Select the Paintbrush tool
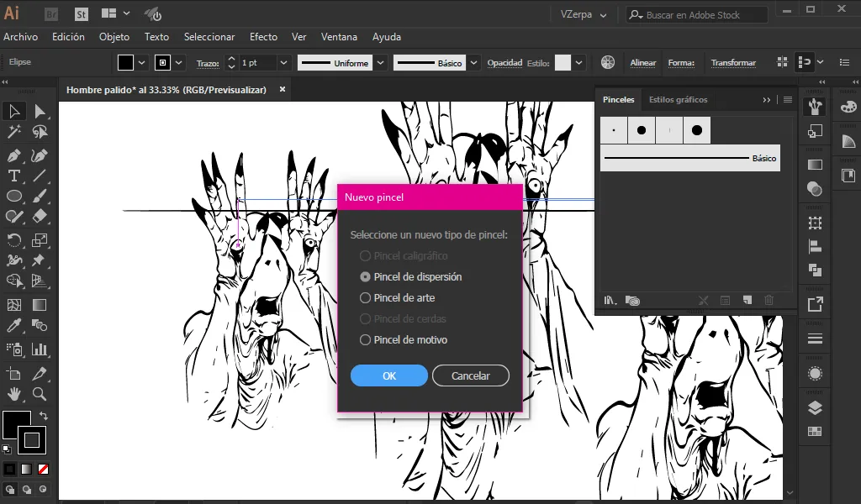 [40, 197]
